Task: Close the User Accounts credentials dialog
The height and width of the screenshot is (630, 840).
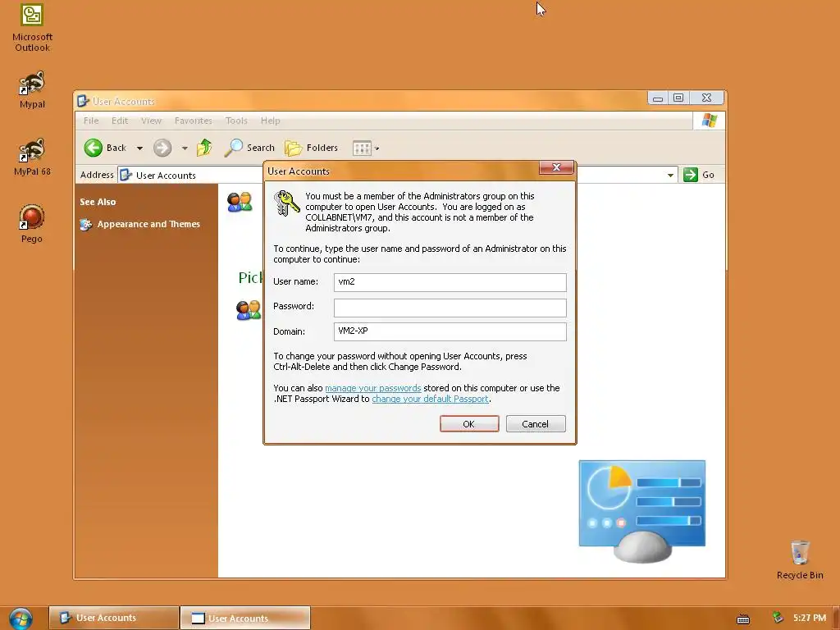Action: [x=556, y=167]
